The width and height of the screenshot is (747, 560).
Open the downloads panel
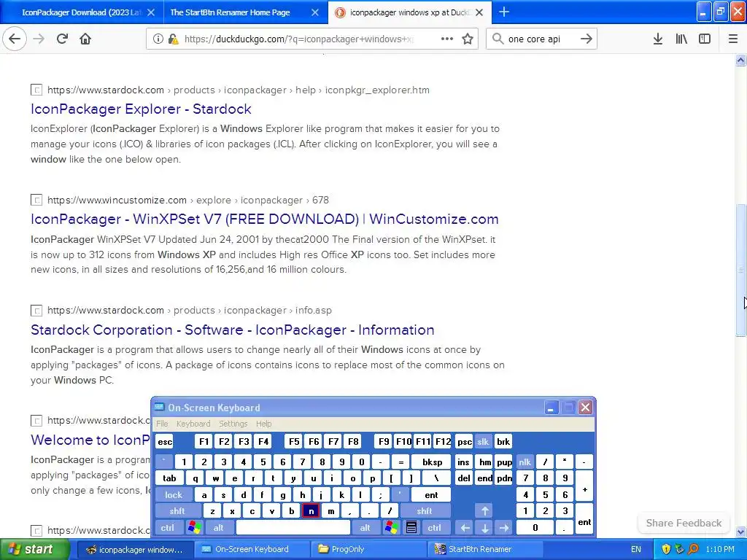point(658,39)
